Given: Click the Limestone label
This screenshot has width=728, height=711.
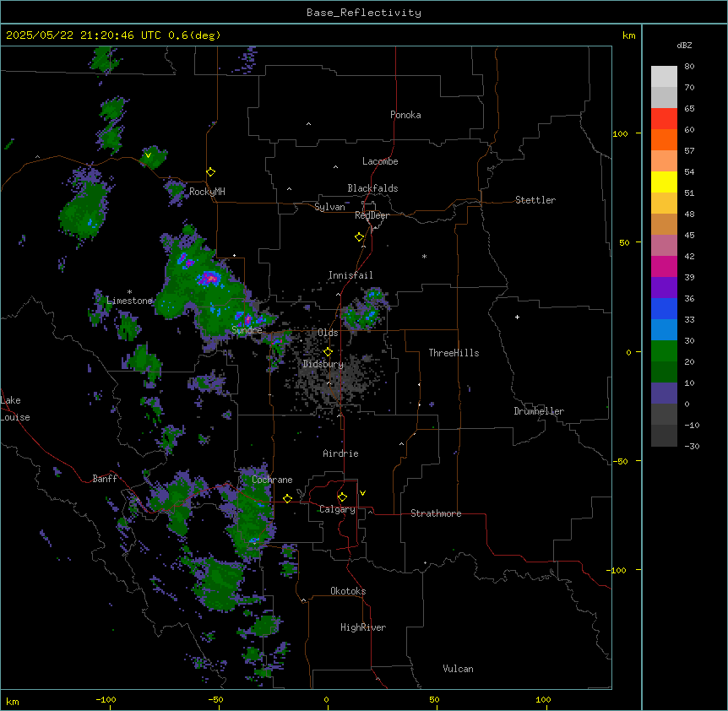Looking at the screenshot, I should (129, 301).
